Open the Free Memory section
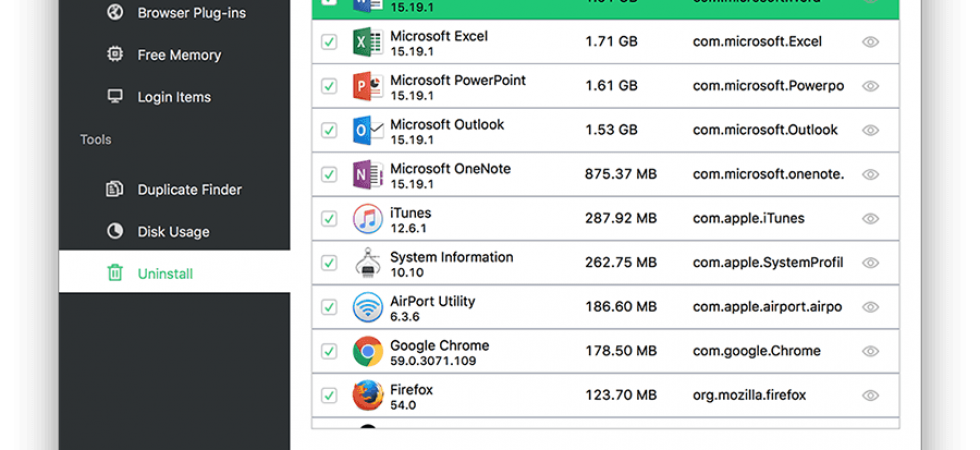Screen dimensions: 980x450 pyautogui.click(x=174, y=55)
